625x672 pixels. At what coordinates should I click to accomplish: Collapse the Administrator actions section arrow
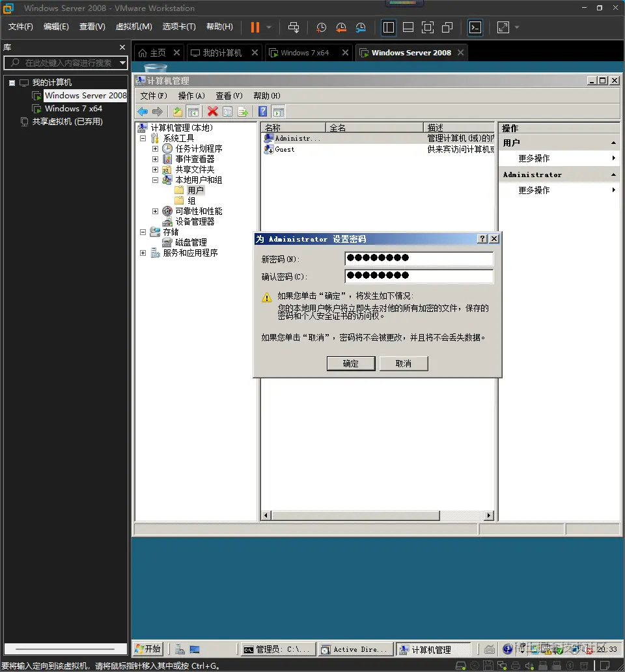[x=613, y=175]
